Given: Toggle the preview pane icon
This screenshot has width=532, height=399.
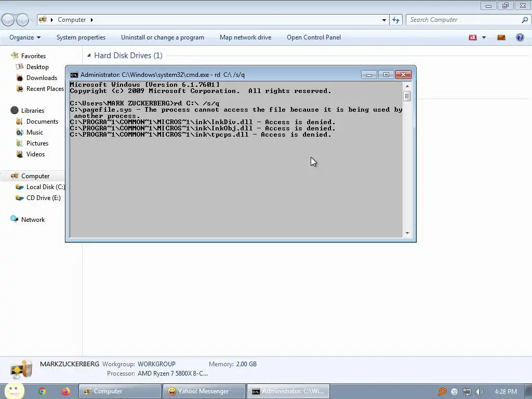Looking at the screenshot, I should [x=501, y=37].
